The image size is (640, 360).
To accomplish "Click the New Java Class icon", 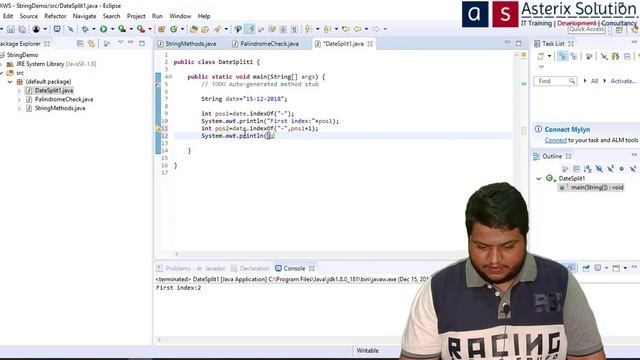I will click(x=174, y=29).
